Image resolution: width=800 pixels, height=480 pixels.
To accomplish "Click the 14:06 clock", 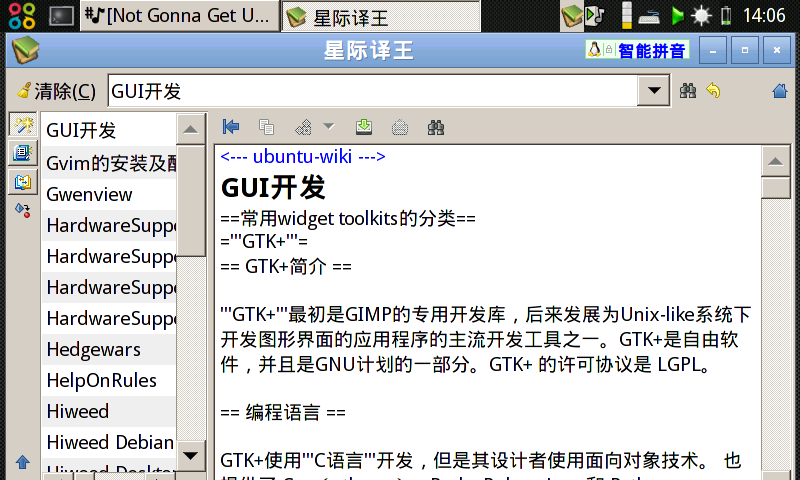I will pos(764,15).
